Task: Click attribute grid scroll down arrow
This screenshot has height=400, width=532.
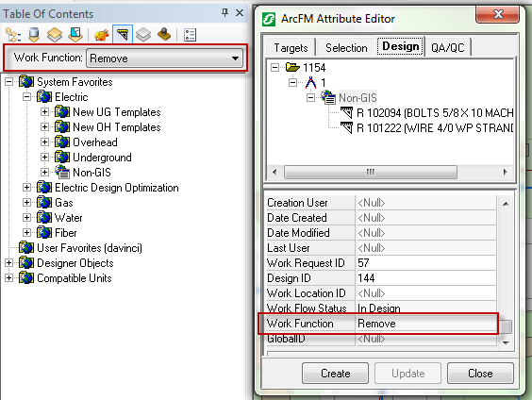Action: 506,343
